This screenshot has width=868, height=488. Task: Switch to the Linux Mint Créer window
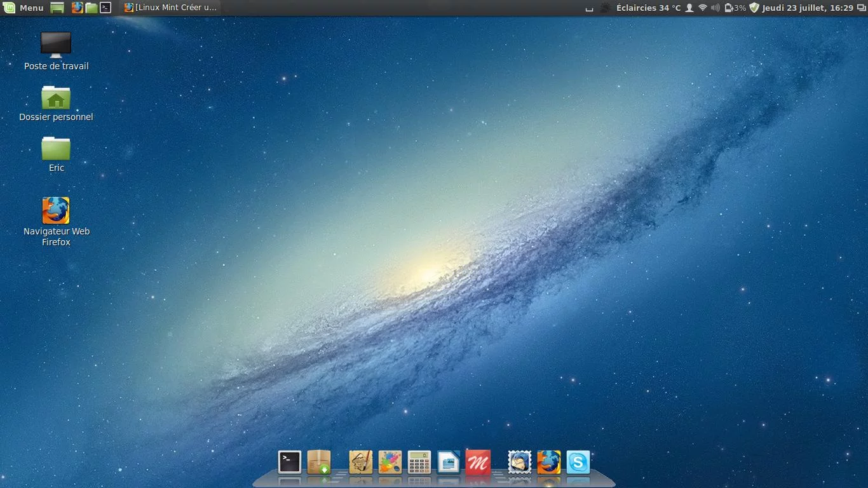point(170,8)
